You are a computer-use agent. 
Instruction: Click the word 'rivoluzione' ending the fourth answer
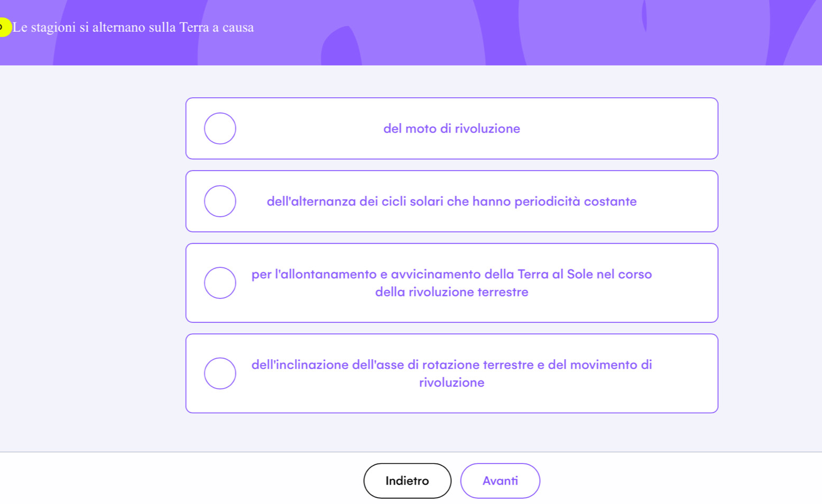[x=451, y=382]
